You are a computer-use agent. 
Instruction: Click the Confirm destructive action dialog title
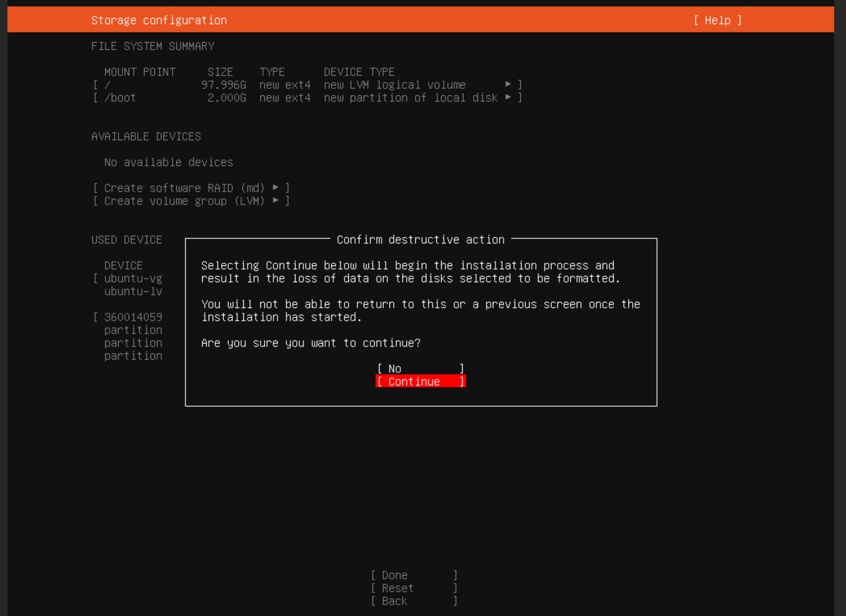420,239
